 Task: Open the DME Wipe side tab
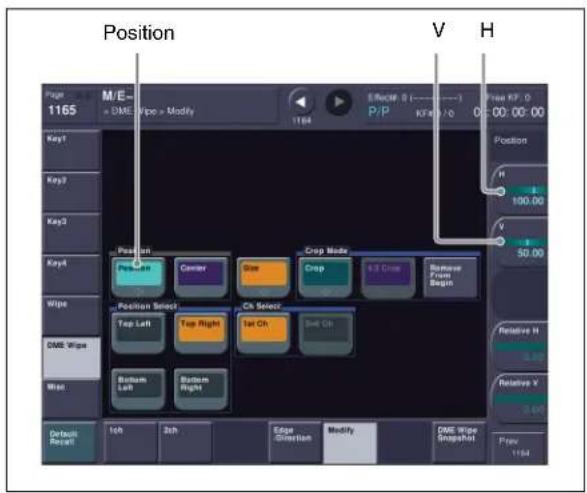71,357
